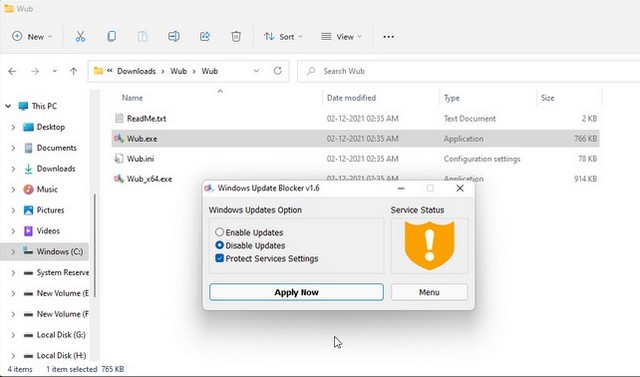
Task: Go forward with the right arrow
Action: [35, 71]
